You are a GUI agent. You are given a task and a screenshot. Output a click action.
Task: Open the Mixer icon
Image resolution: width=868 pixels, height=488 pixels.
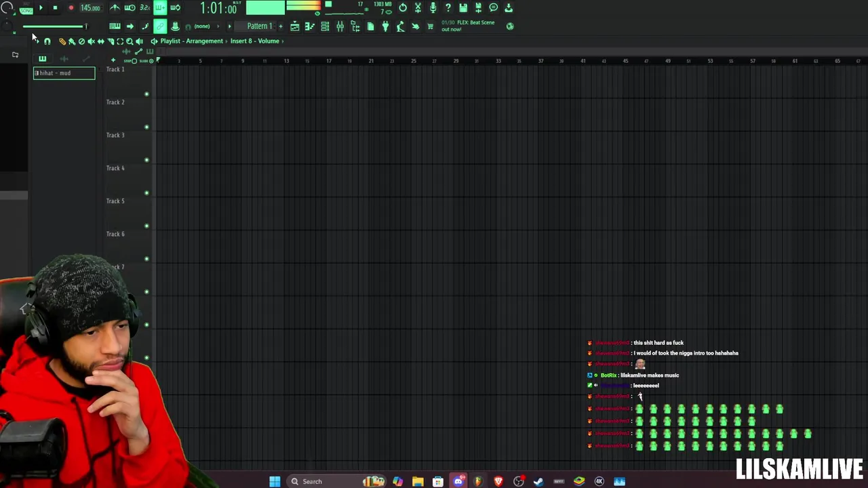(340, 26)
